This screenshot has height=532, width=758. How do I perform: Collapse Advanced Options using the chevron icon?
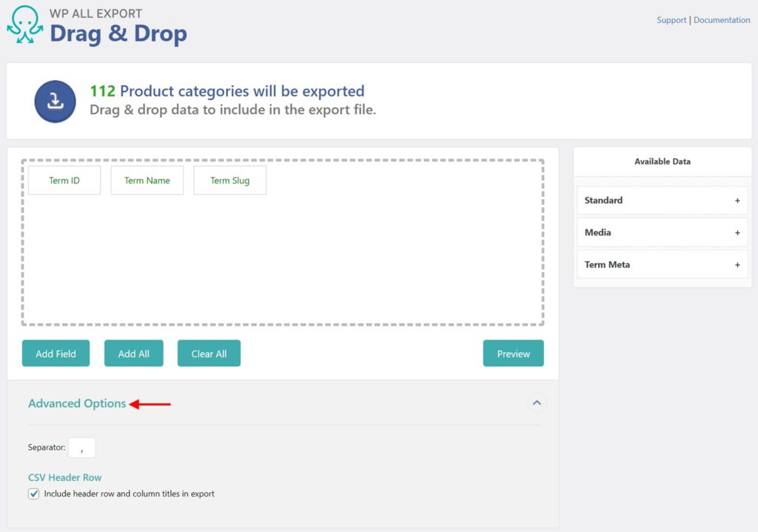537,403
